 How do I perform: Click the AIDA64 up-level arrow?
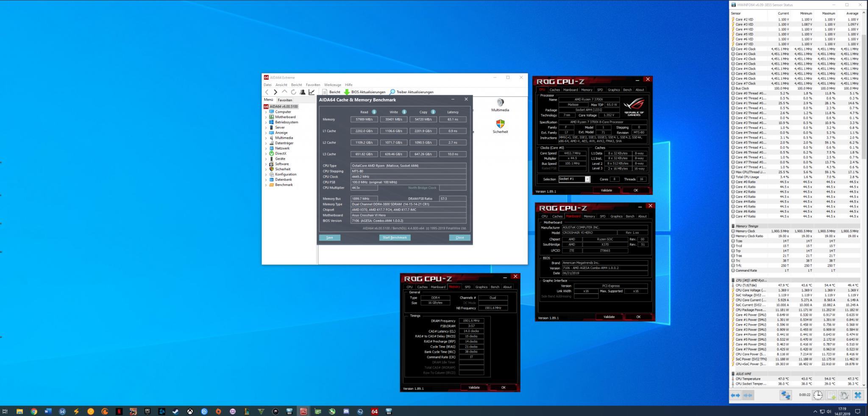pos(284,92)
